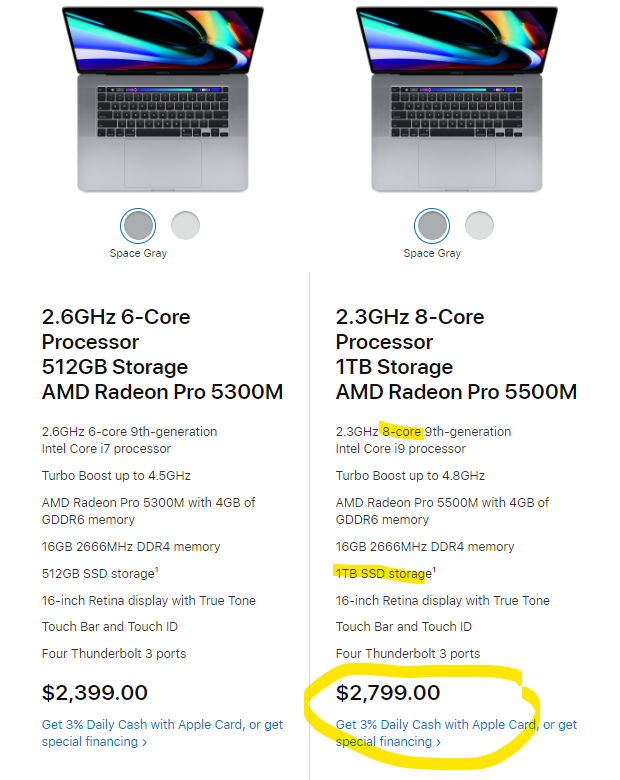Click AMD Radeon Pro 5500M with 4GB description
Viewport: 620px width, 780px height.
tap(442, 503)
